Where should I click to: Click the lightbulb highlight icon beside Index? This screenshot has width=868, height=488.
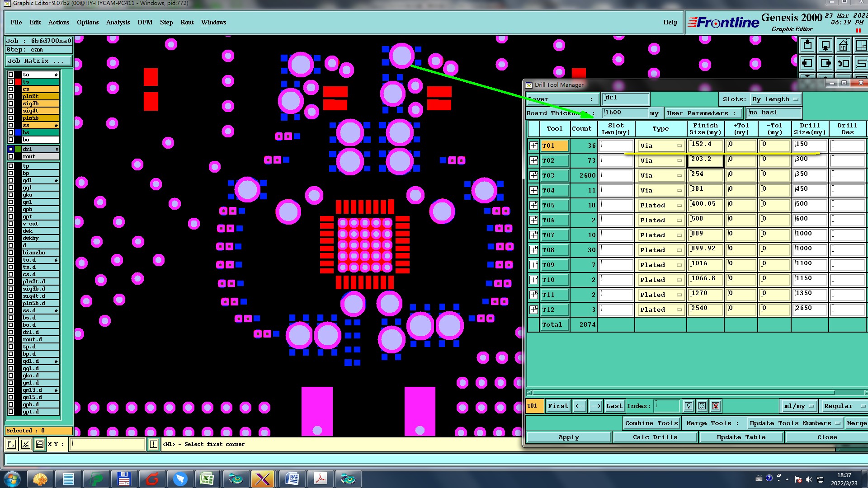tap(689, 406)
